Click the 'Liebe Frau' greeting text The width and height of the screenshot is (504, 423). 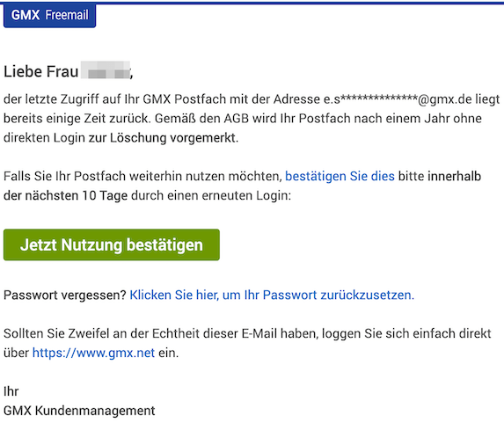pos(40,71)
